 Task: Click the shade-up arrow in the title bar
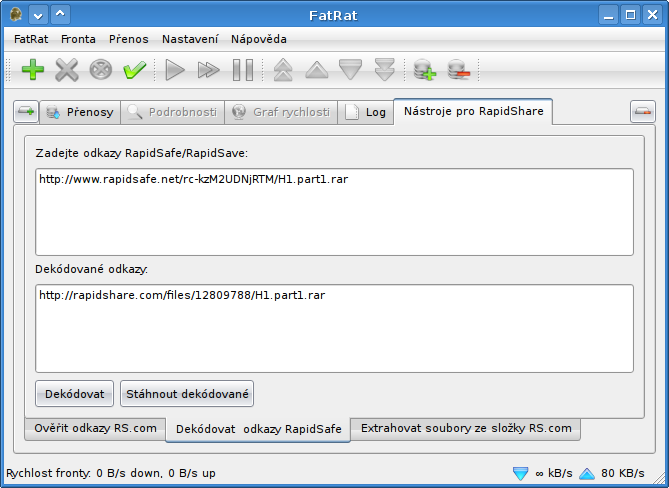point(60,15)
